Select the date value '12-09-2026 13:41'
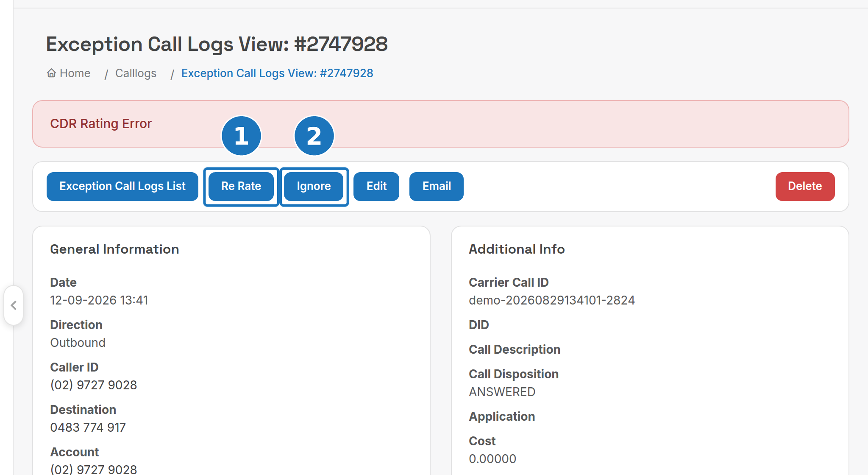 (99, 300)
